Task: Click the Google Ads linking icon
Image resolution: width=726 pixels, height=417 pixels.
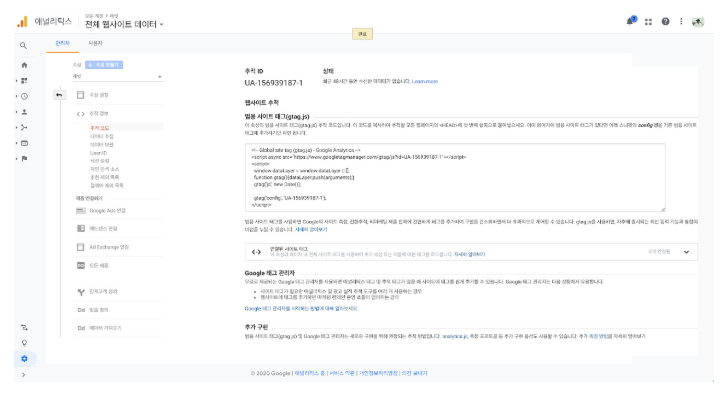Action: (x=81, y=211)
